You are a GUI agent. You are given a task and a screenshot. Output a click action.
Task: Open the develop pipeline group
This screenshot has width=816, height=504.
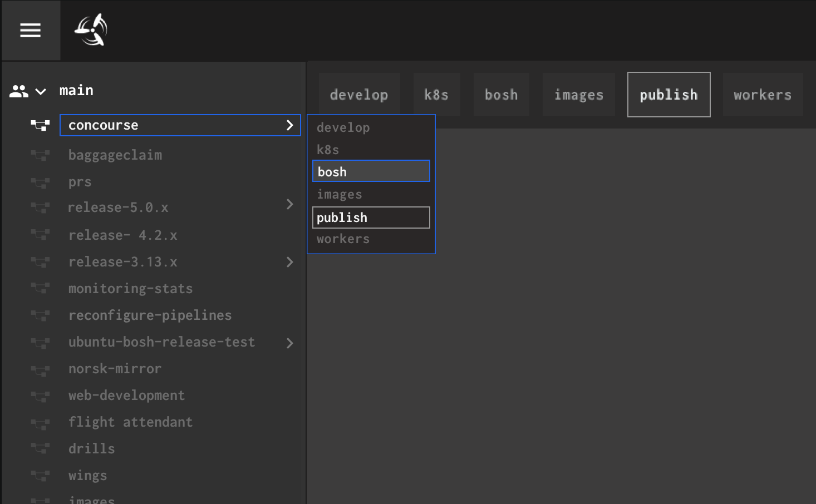359,95
